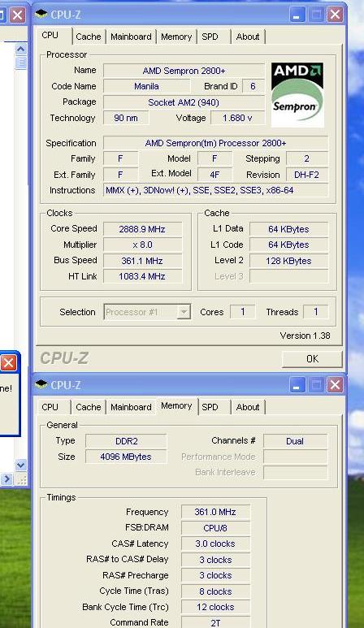The image size is (364, 628).
Task: Click the Bus Speed value 361.1 MHz
Action: click(142, 261)
